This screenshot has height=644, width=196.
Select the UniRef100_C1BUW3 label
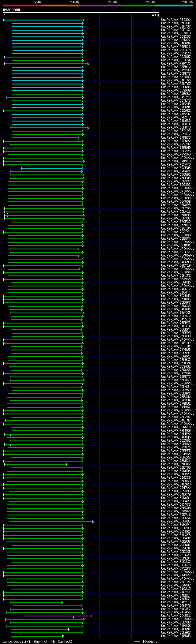point(176,636)
